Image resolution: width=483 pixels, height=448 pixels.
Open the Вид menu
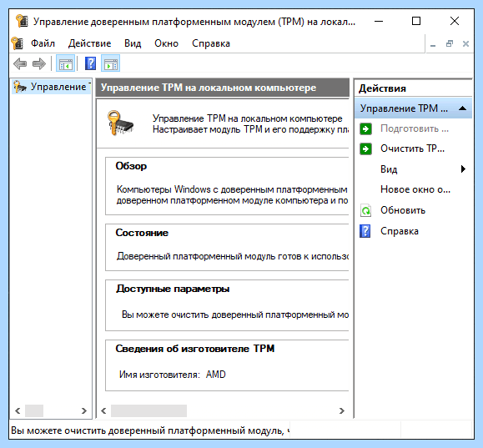point(133,43)
